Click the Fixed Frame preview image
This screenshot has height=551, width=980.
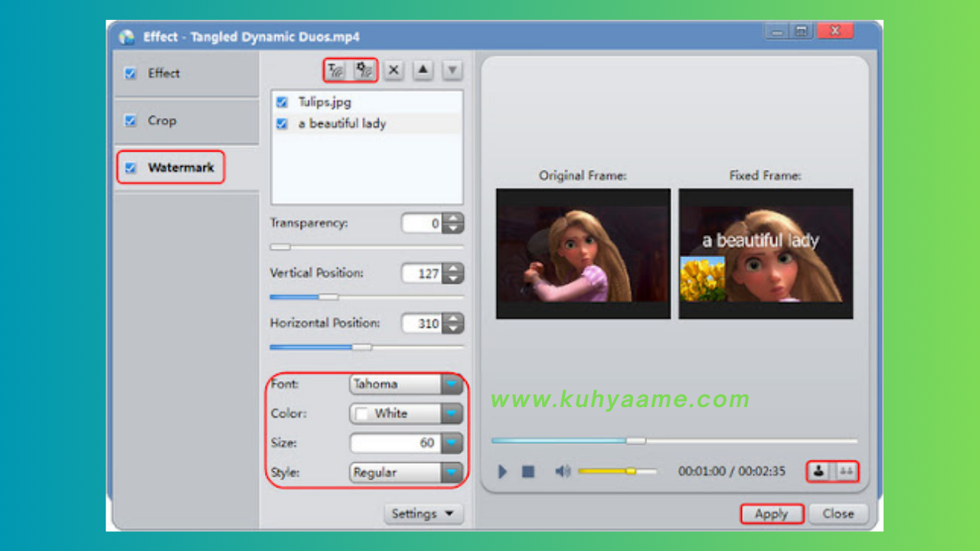coord(766,253)
